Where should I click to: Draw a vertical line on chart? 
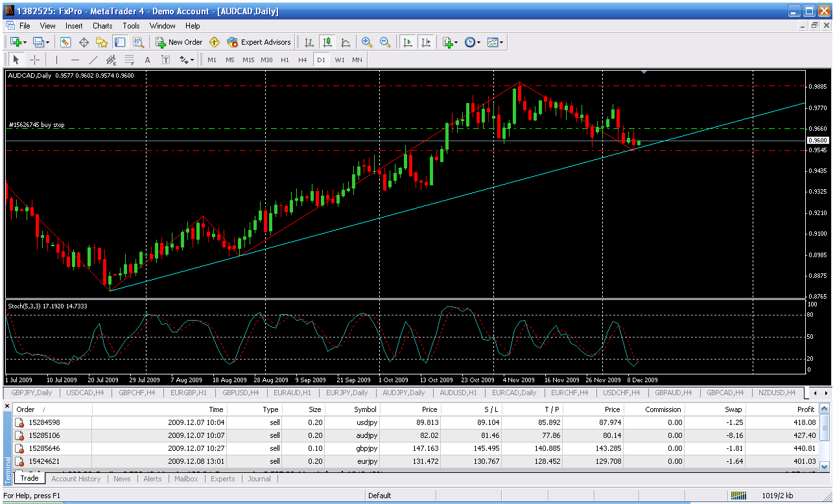pyautogui.click(x=57, y=60)
